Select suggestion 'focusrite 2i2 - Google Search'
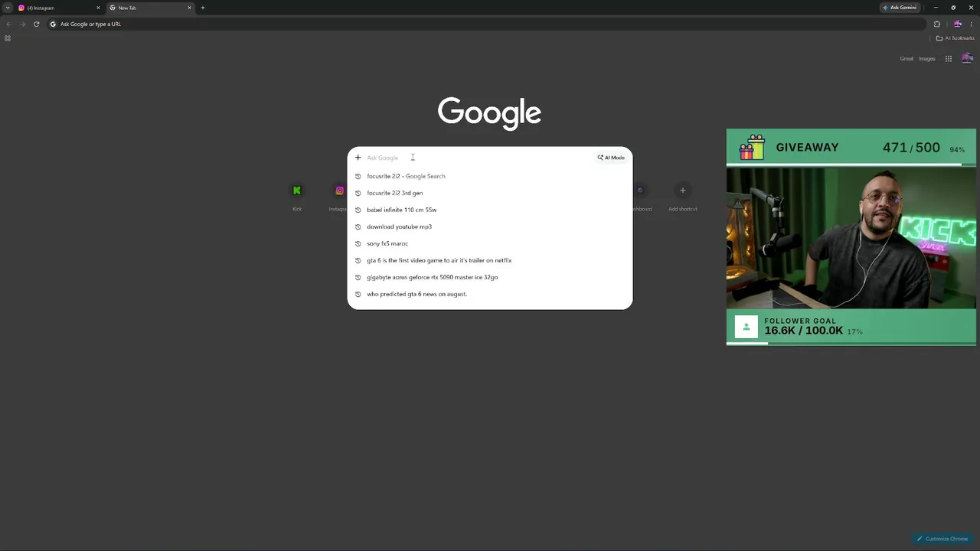The image size is (980, 551). 490,176
